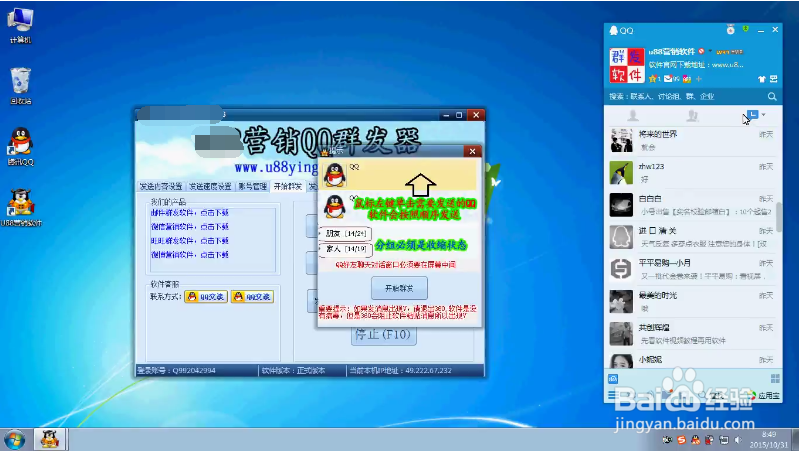Click the yellow VIP badge next to nickname
The height and width of the screenshot is (452, 800).
730,52
